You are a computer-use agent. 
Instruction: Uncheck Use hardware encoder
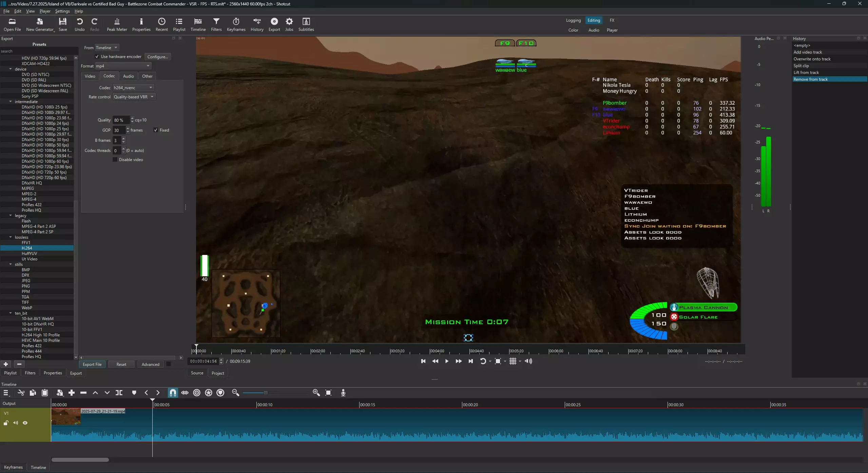point(97,57)
